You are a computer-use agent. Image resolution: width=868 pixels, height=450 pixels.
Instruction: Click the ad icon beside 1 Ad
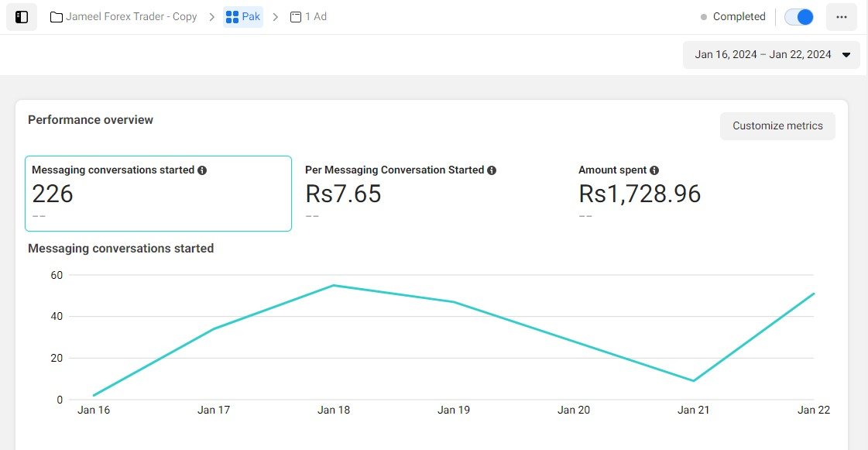[x=296, y=17]
